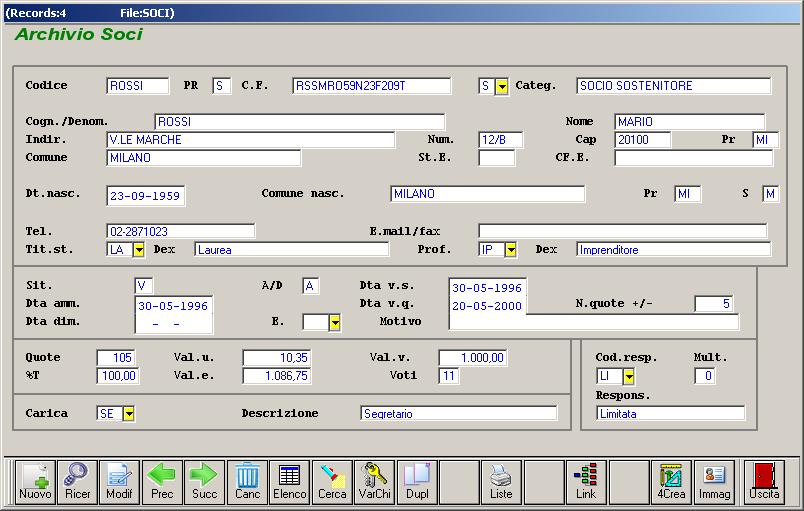Open the Tit.st. LA dropdown
The height and width of the screenshot is (511, 804).
(139, 250)
